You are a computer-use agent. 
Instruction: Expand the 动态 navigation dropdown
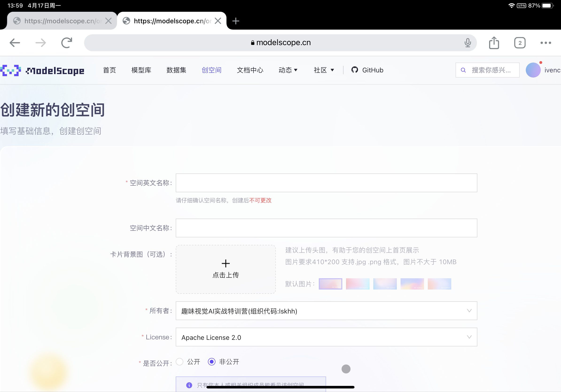point(288,70)
